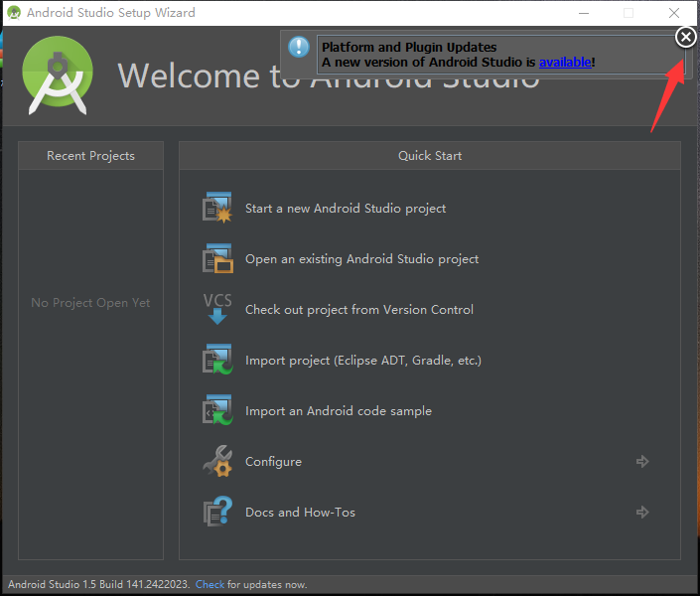Open the Docs and How-Tos entry

300,512
